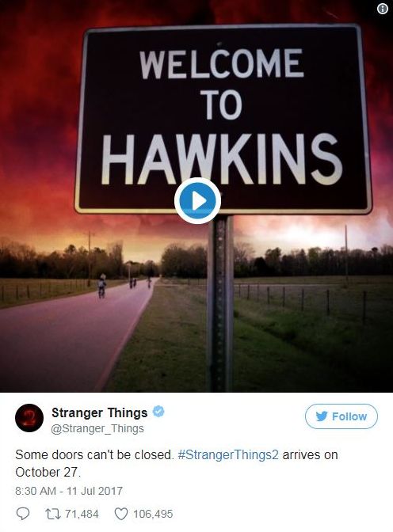Viewport: 393px width, 532px height.
Task: Click the blue verified badge
Action: click(x=158, y=412)
